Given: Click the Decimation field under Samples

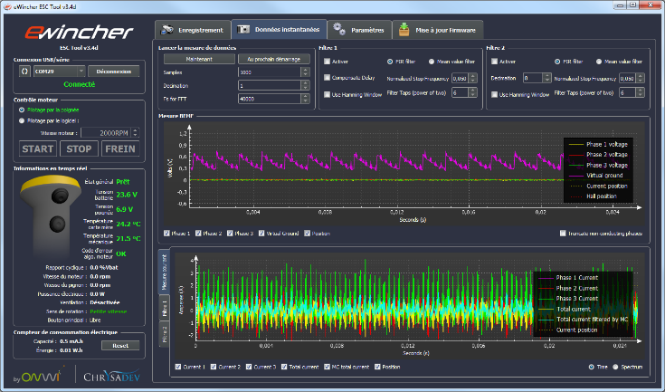Looking at the screenshot, I should point(269,86).
